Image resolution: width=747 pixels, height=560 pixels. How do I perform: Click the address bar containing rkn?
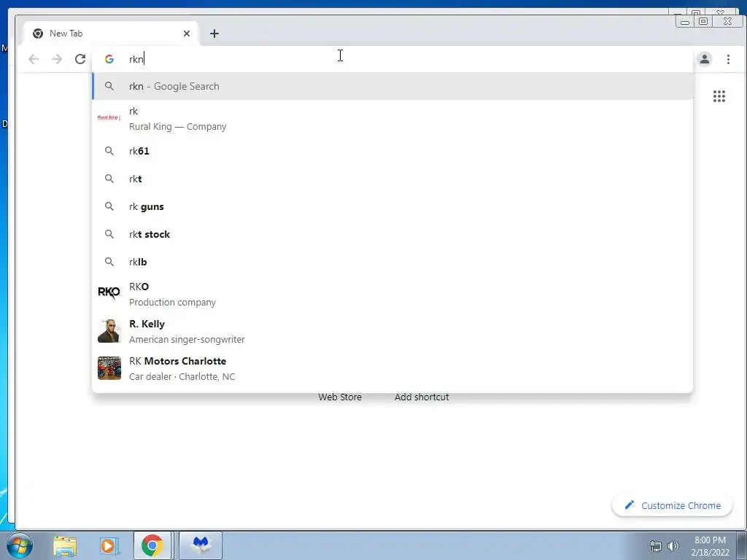point(392,59)
